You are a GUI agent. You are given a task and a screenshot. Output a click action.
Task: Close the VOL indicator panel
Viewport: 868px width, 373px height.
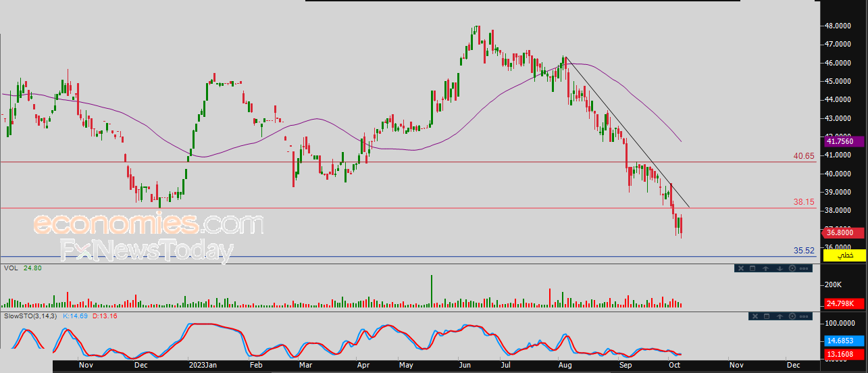(x=741, y=268)
